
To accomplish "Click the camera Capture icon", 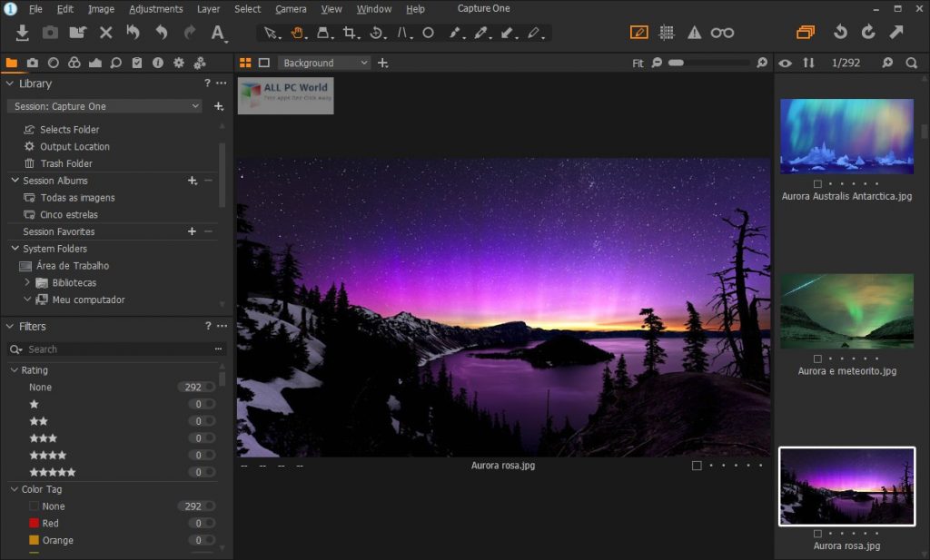I will (x=50, y=33).
